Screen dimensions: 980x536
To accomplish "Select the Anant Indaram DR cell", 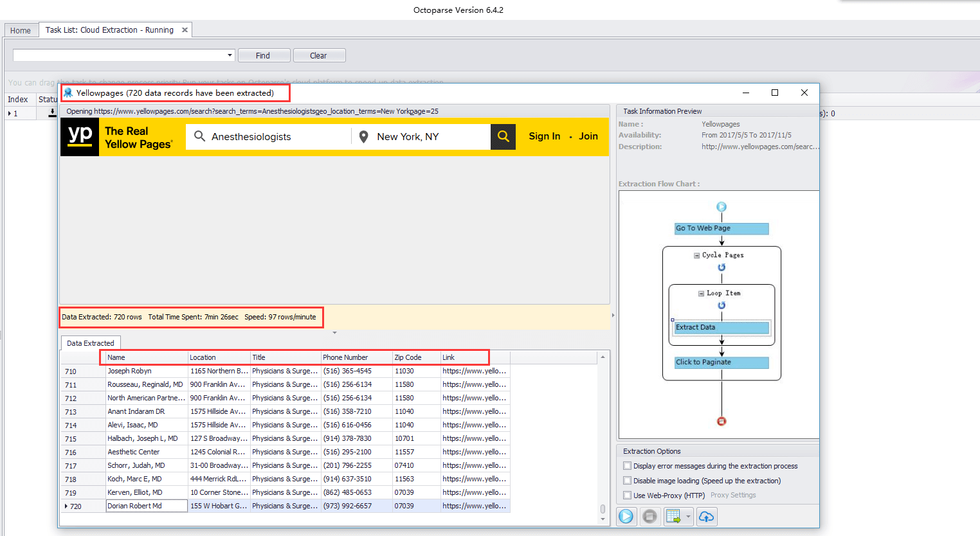I will tap(147, 411).
